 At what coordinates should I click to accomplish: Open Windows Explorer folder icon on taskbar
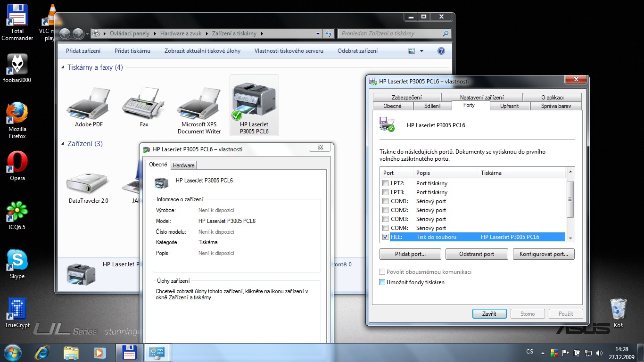(71, 353)
